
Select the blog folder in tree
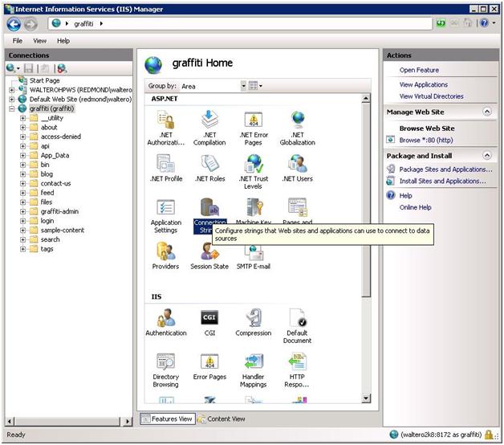coord(47,174)
